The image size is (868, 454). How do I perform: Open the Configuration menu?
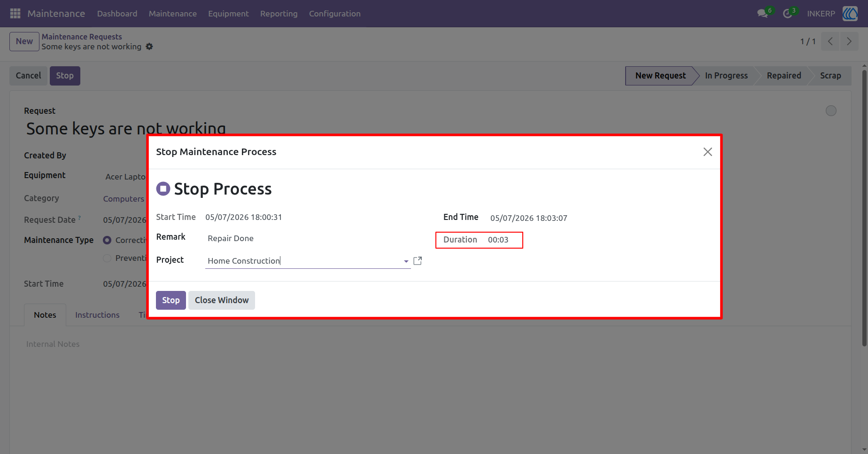coord(335,14)
